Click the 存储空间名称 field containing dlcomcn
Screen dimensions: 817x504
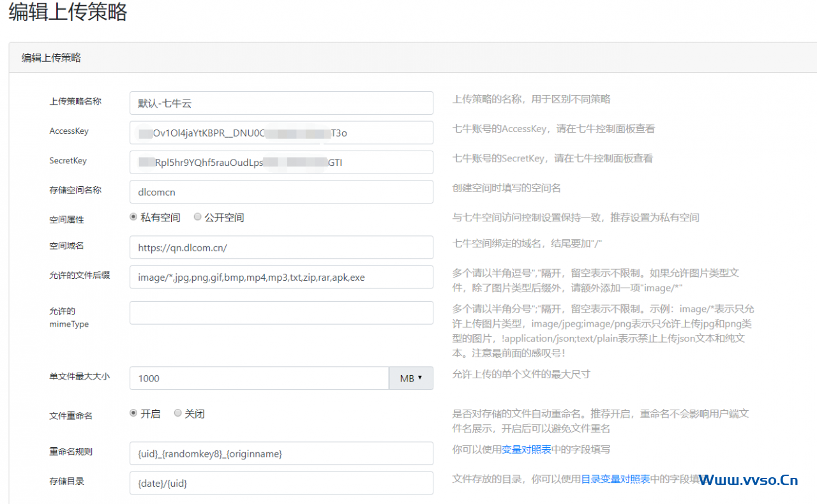[x=281, y=192]
